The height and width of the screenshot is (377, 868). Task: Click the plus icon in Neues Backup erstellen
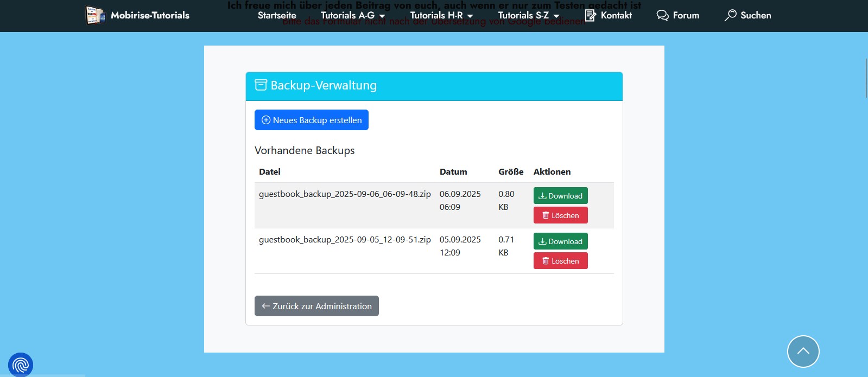click(266, 120)
